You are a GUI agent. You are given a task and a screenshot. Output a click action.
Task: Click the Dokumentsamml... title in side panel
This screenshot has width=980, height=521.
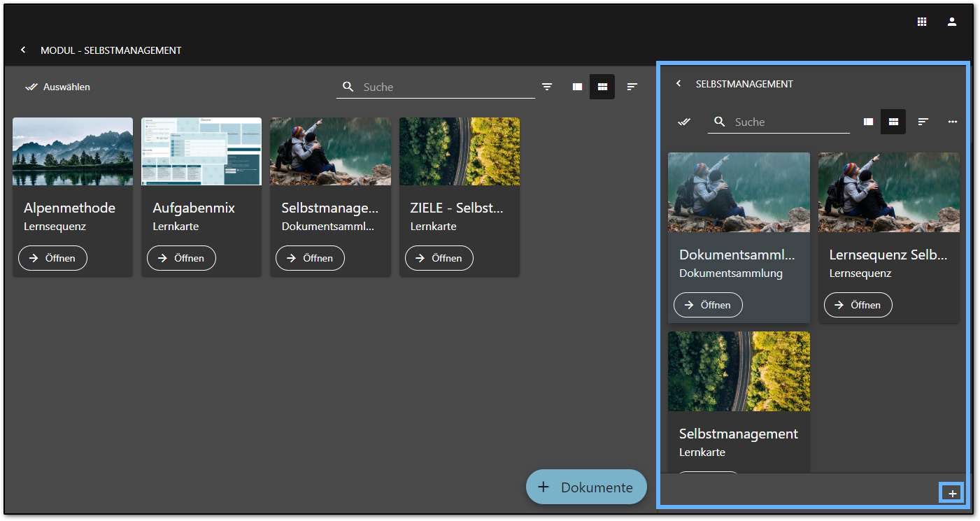coord(737,255)
